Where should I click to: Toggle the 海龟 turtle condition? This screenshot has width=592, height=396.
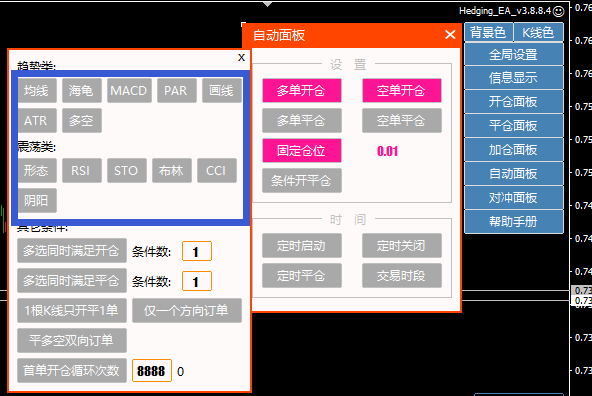tap(82, 91)
